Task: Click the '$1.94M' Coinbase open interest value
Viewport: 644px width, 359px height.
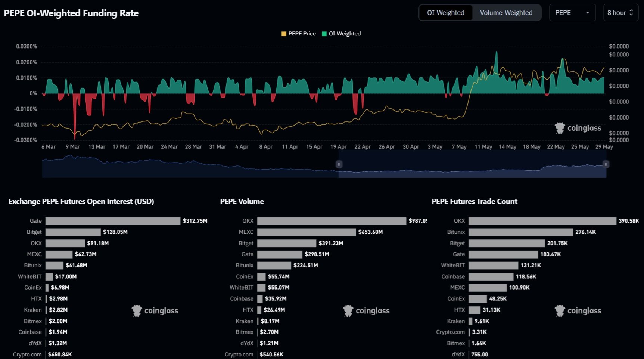Action: point(58,332)
